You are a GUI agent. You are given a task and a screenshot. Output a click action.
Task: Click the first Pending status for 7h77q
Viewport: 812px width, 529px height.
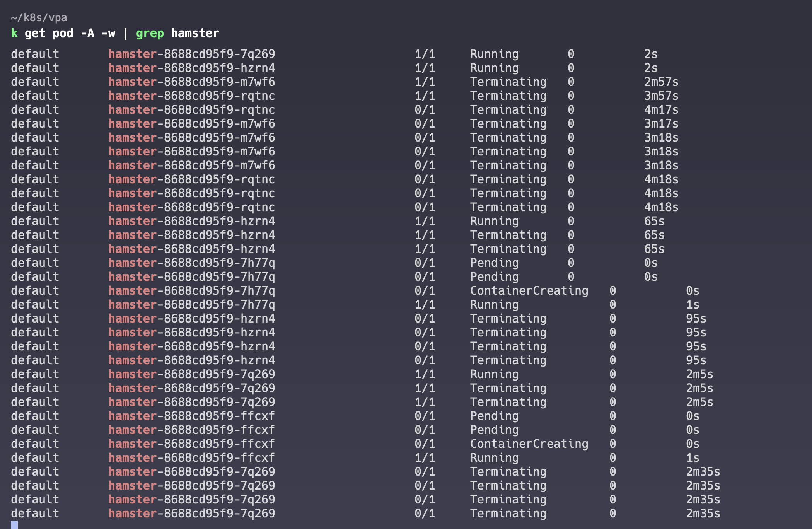pos(494,263)
